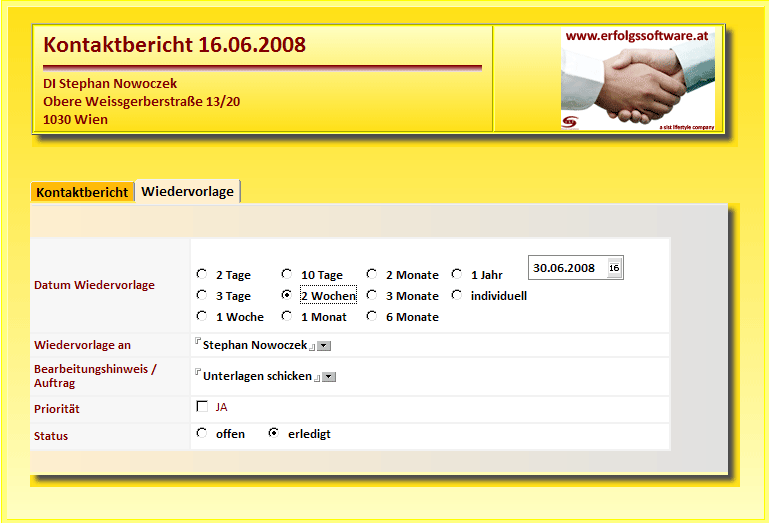Image resolution: width=769 pixels, height=523 pixels.
Task: Select the individuell date option
Action: click(457, 295)
